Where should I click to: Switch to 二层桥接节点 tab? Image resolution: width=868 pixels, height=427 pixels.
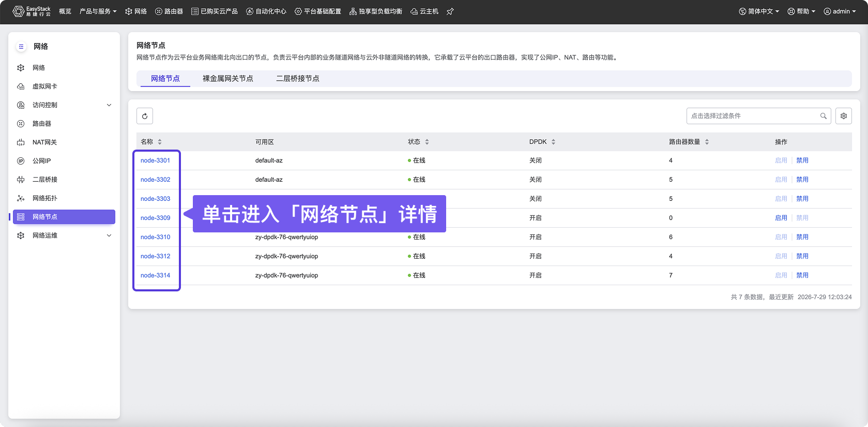coord(298,79)
